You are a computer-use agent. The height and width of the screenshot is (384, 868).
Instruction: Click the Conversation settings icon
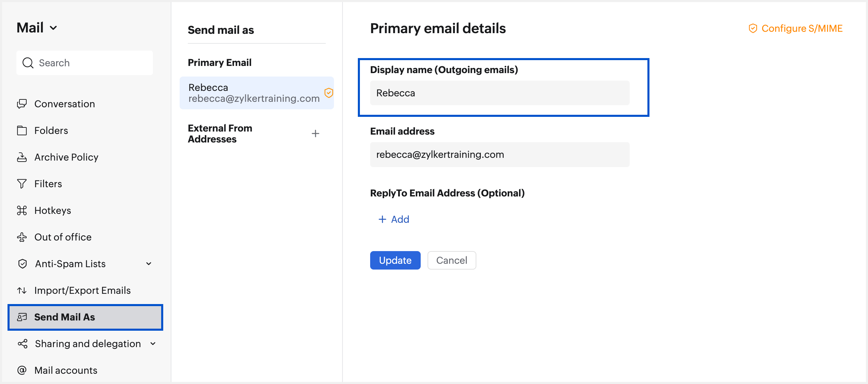(x=22, y=104)
